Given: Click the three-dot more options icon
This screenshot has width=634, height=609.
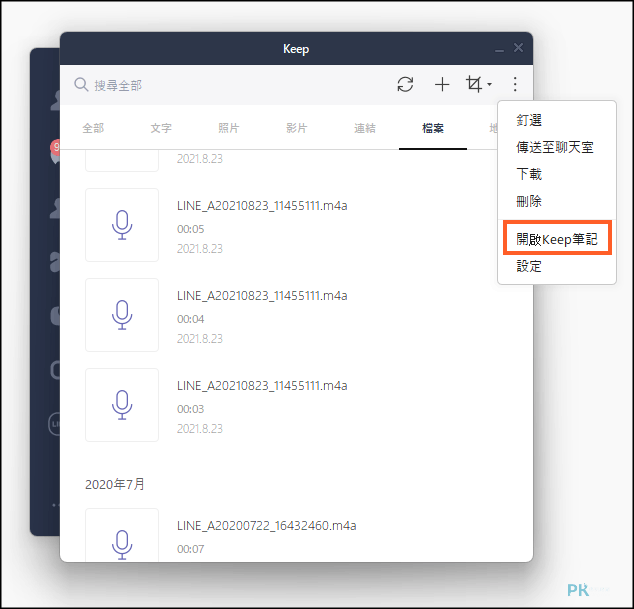Looking at the screenshot, I should [x=515, y=85].
